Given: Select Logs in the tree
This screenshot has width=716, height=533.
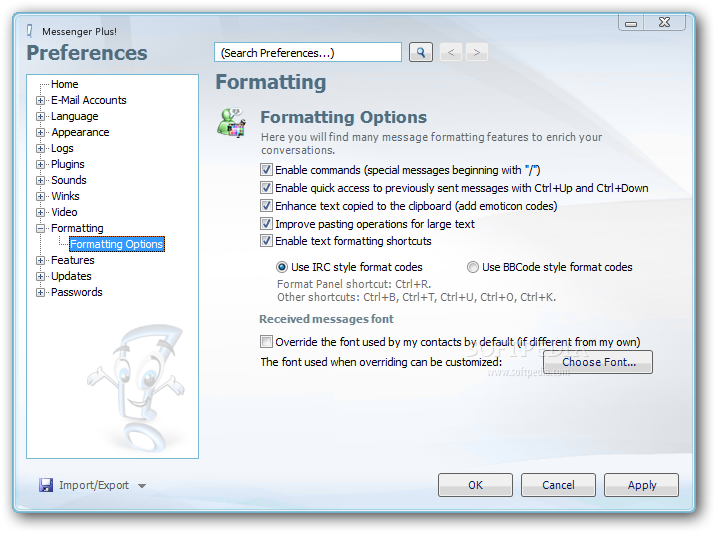Looking at the screenshot, I should pyautogui.click(x=62, y=148).
